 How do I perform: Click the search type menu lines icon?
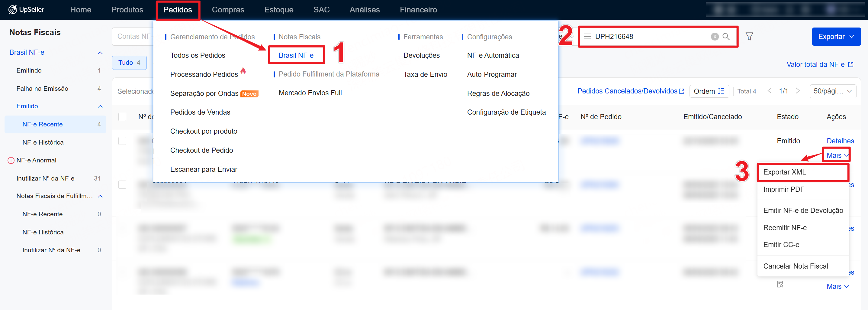coord(587,36)
